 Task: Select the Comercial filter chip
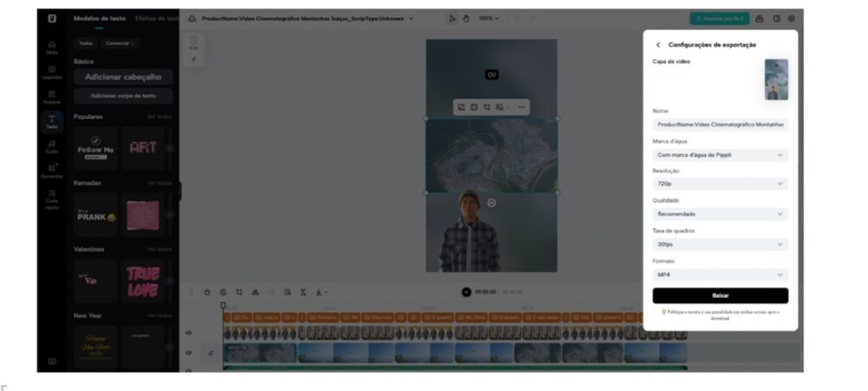pos(120,43)
